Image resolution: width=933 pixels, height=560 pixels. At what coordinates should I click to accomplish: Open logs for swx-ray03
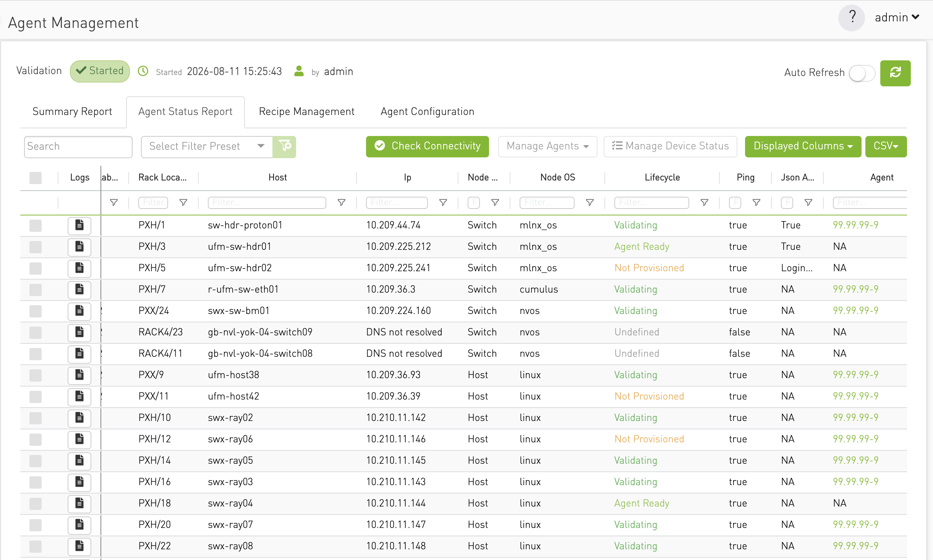(79, 482)
